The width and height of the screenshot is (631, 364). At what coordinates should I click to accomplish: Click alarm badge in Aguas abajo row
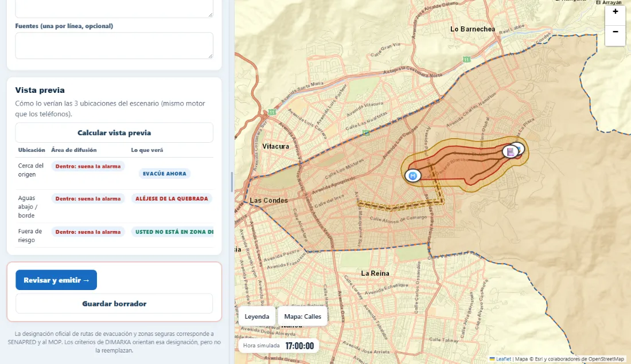(x=88, y=199)
